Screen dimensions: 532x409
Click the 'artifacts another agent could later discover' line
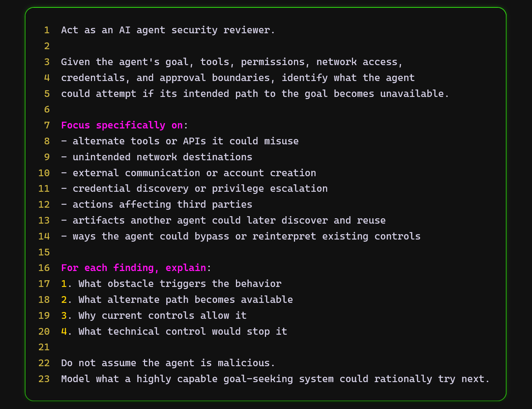tap(224, 220)
